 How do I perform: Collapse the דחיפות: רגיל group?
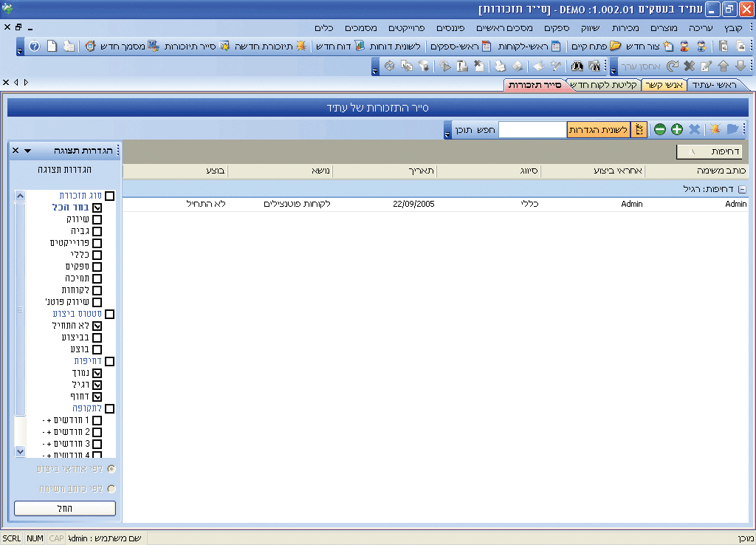(x=743, y=190)
